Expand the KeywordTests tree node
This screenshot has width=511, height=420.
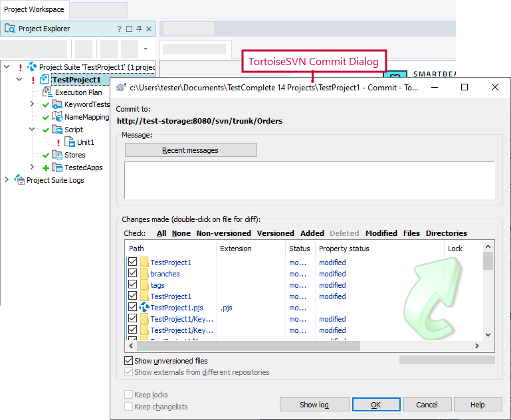32,104
